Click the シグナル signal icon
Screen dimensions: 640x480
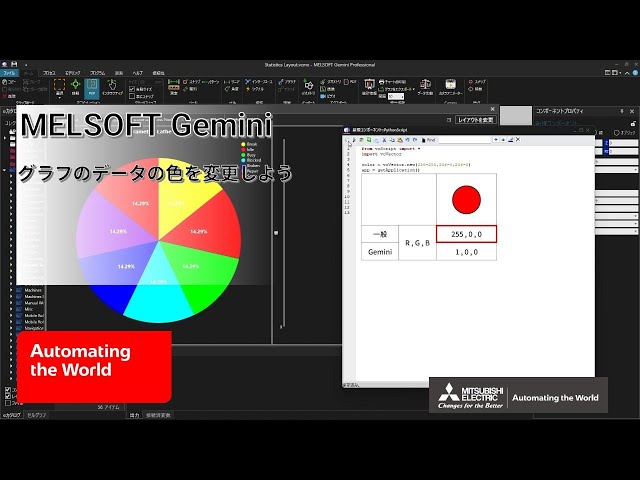248,89
